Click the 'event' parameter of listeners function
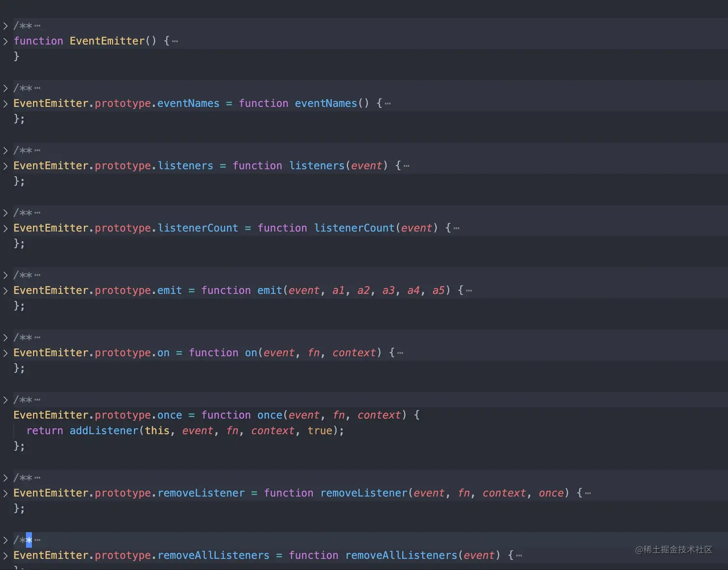 point(367,166)
